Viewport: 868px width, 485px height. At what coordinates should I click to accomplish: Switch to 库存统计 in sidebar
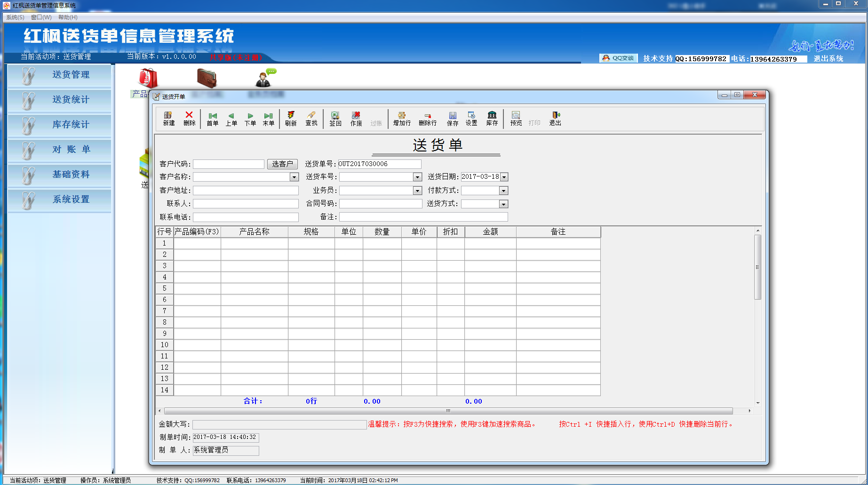point(59,125)
